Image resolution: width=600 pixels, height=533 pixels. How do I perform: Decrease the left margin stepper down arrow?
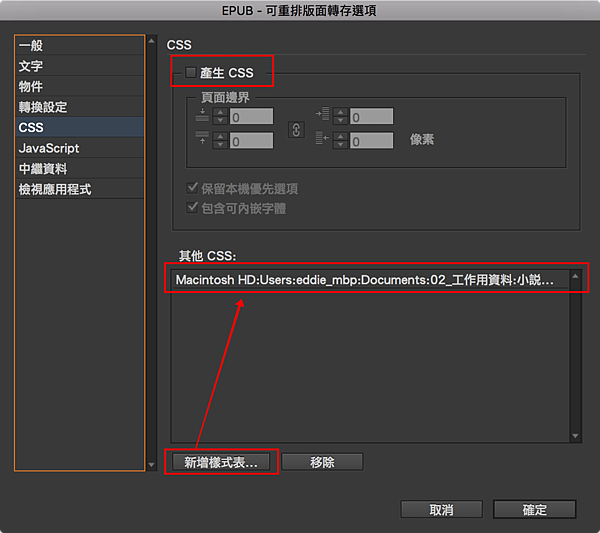pyautogui.click(x=340, y=120)
